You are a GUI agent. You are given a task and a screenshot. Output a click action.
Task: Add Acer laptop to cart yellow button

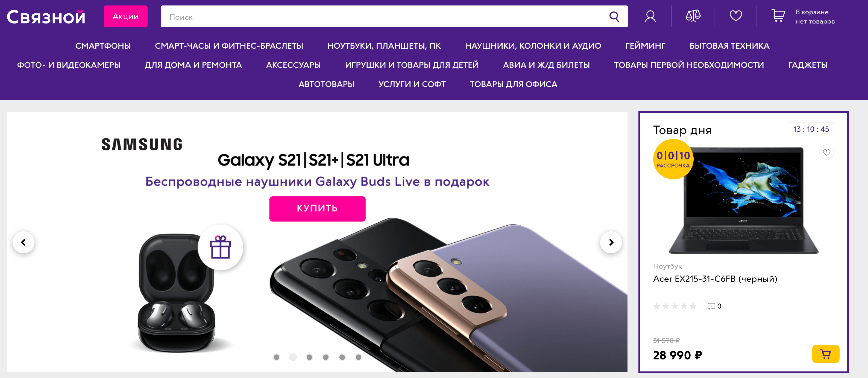coord(825,354)
